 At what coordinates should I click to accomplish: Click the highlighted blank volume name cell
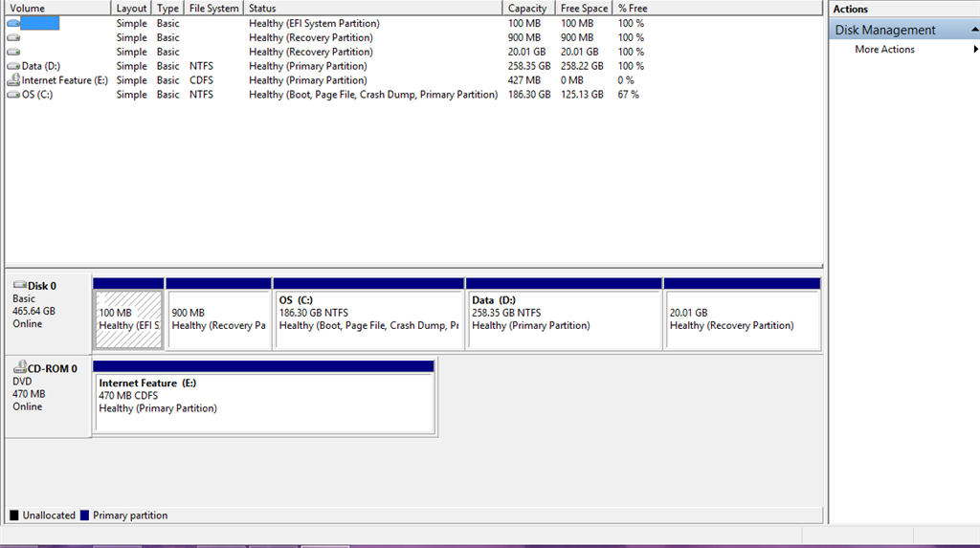40,23
